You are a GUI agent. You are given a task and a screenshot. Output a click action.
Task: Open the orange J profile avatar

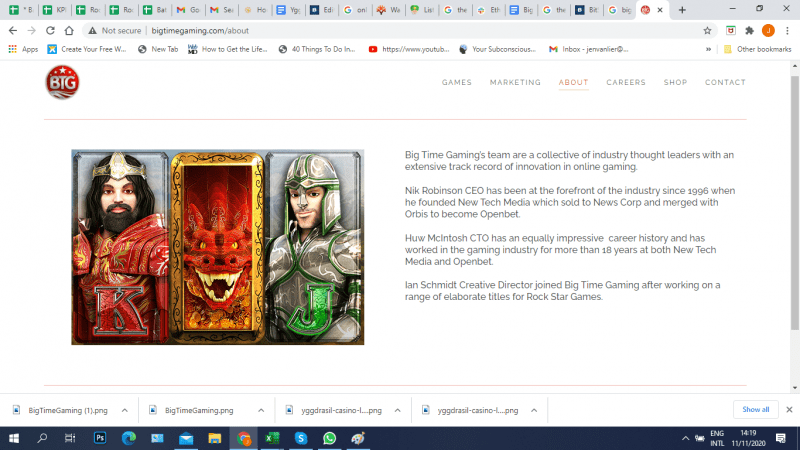click(768, 31)
